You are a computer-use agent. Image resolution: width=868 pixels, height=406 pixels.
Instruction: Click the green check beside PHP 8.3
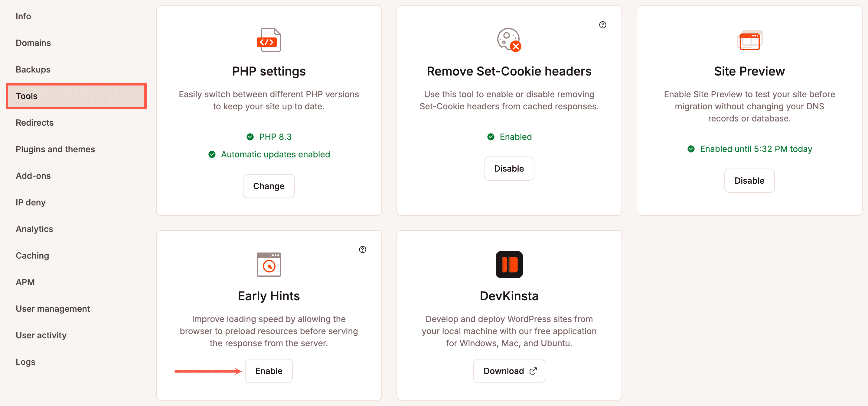[250, 137]
